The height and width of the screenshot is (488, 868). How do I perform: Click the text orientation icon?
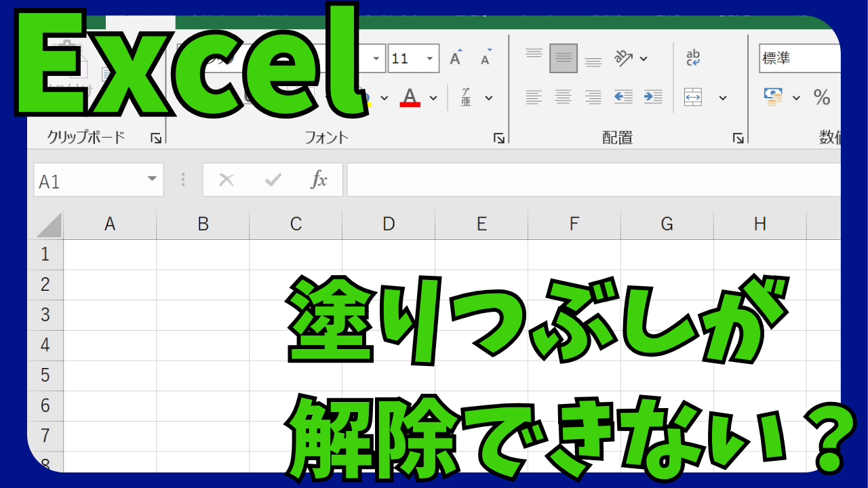[623, 58]
